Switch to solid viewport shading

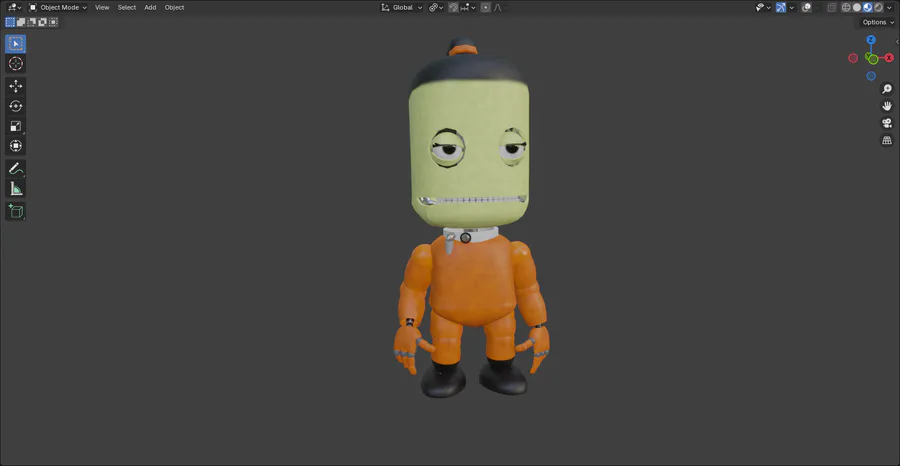tap(857, 7)
